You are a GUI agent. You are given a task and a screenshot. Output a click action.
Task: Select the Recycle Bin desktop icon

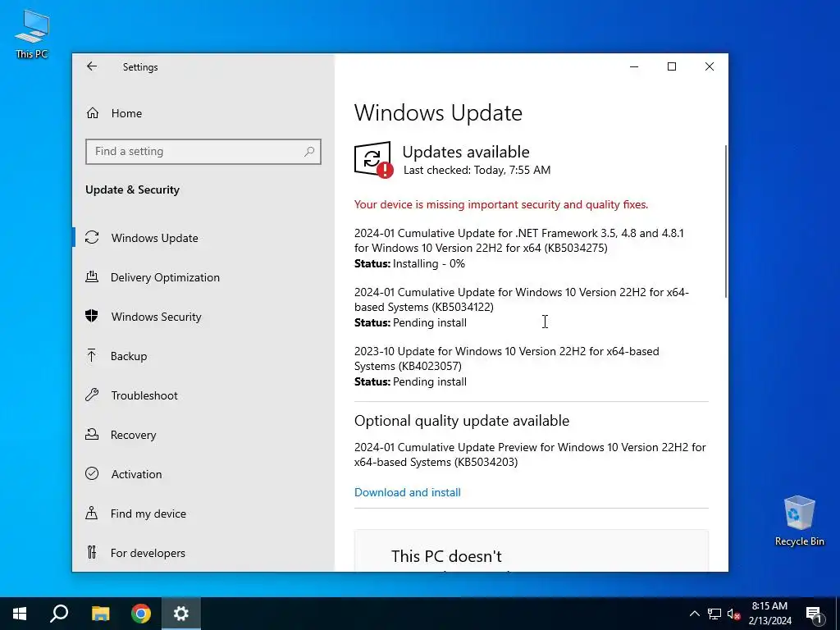click(799, 521)
